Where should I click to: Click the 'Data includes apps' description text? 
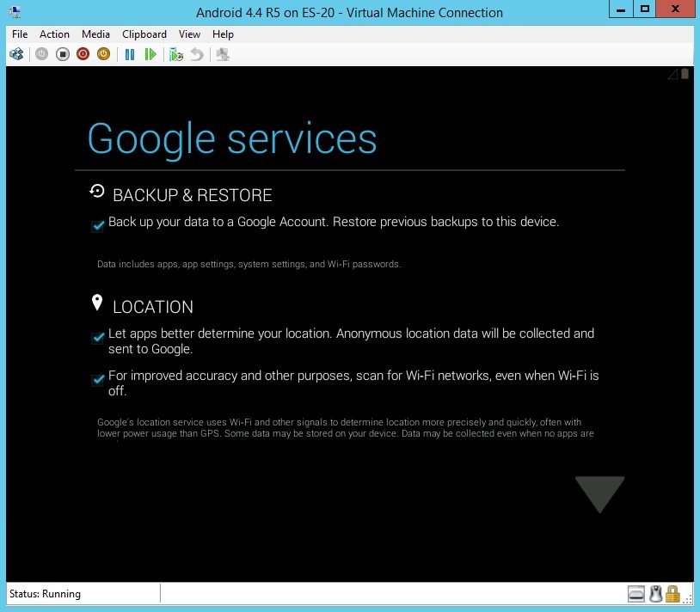249,264
